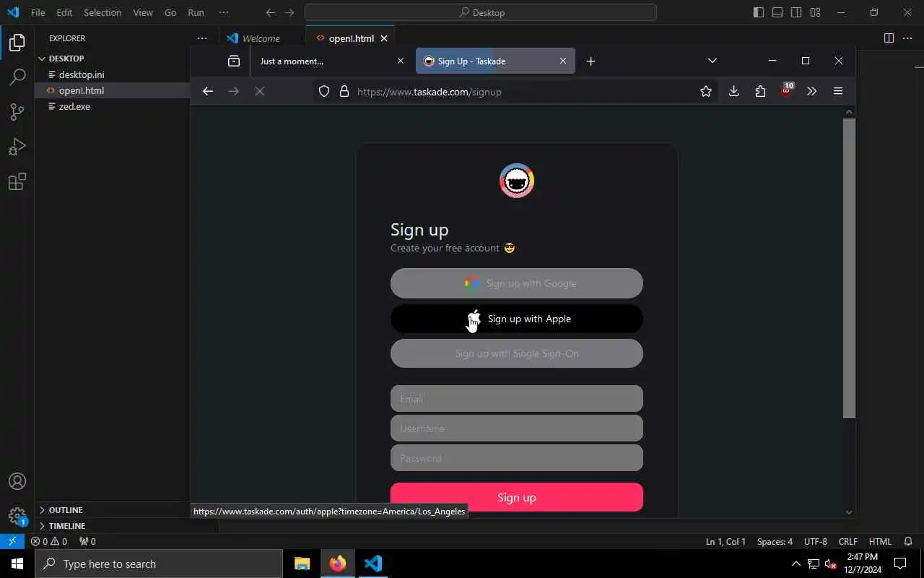The width and height of the screenshot is (924, 578).
Task: Stop loading the page in Firefox
Action: (x=260, y=91)
